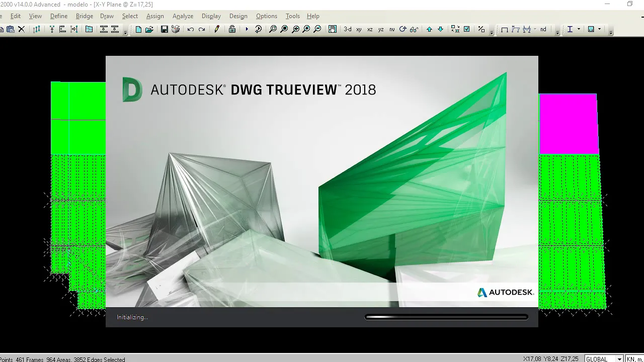
Task: Run analysis with the play arrow icon
Action: pos(247,29)
